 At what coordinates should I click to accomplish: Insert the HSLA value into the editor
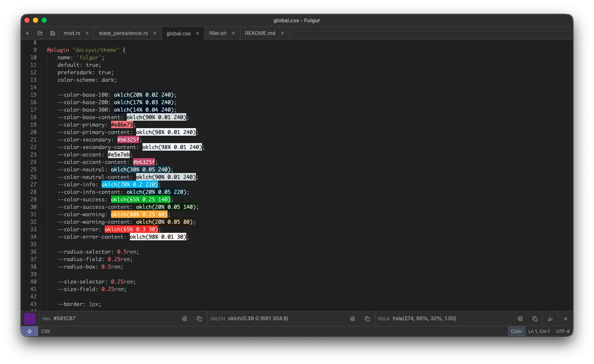click(520, 319)
